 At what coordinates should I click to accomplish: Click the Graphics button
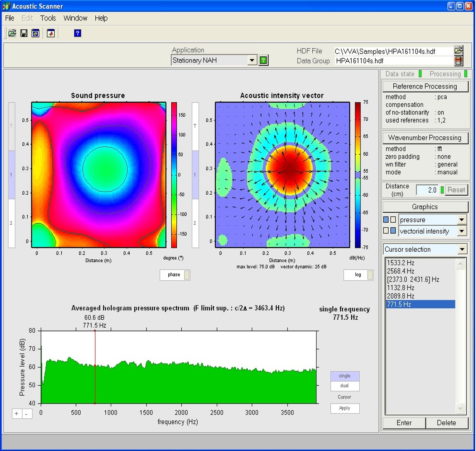pos(425,207)
